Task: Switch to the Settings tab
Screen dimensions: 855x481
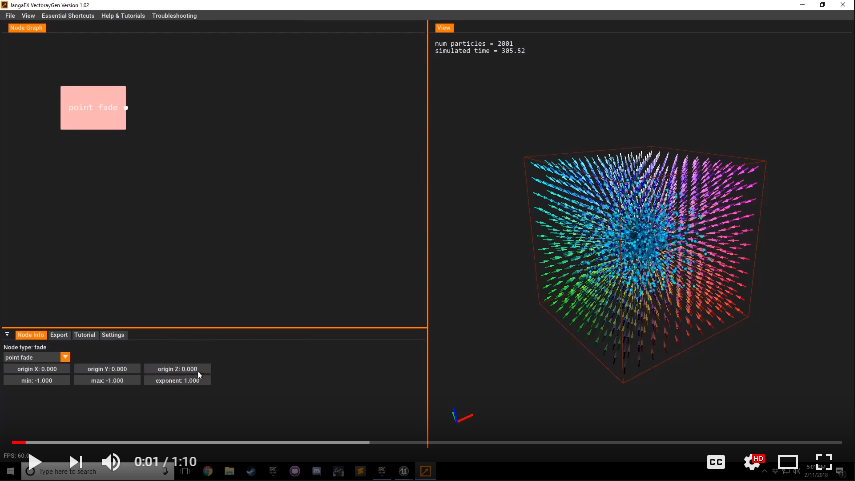Action: coord(113,335)
